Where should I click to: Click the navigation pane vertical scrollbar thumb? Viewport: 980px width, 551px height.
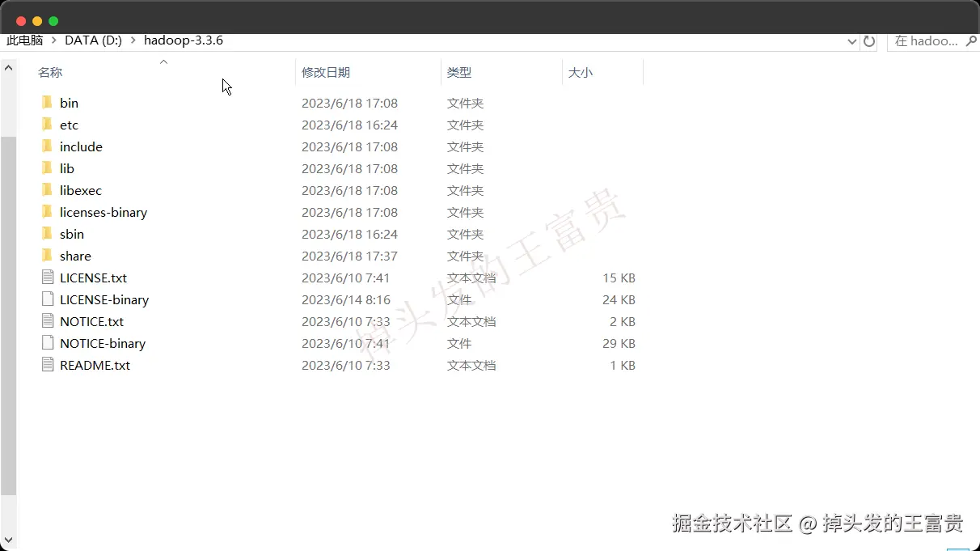[x=8, y=316]
